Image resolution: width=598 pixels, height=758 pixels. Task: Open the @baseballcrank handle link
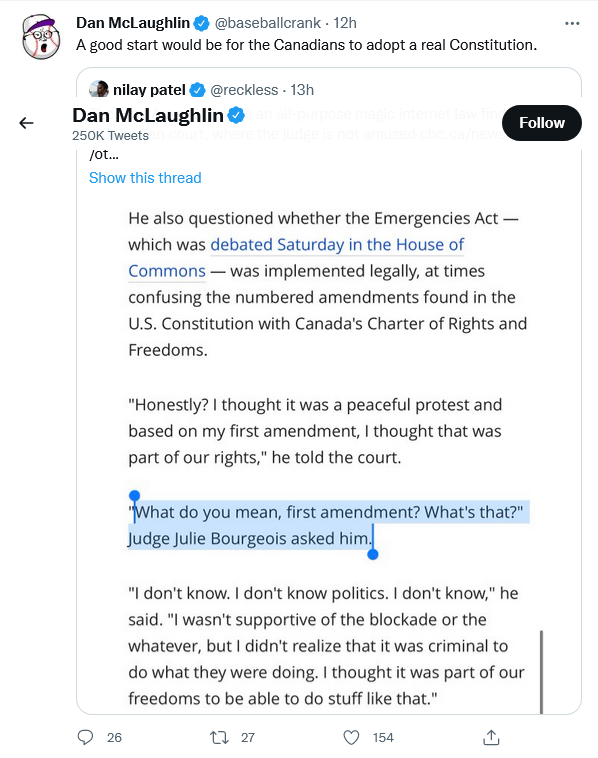(x=267, y=23)
